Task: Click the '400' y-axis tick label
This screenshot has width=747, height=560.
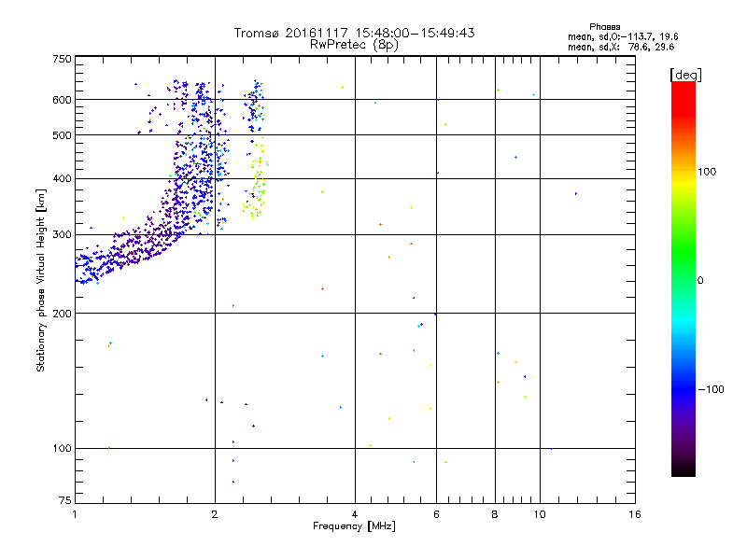Action: click(x=63, y=178)
